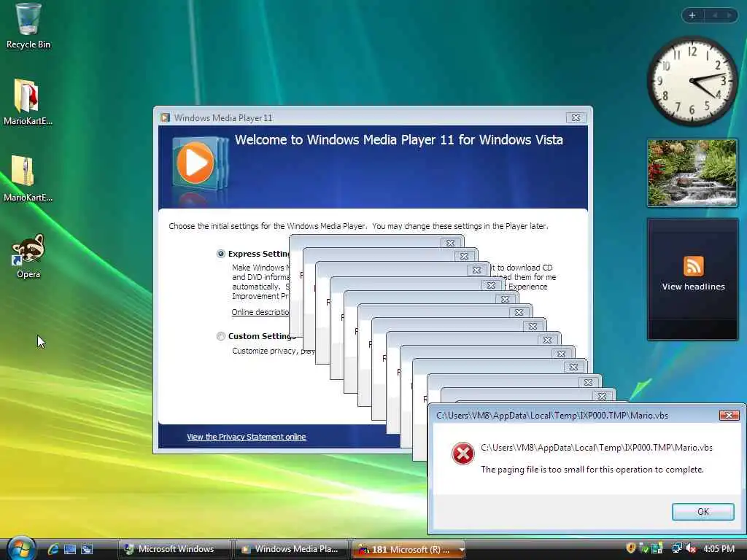Click the sidebar previous gadgets arrow
The height and width of the screenshot is (560, 747).
715,15
